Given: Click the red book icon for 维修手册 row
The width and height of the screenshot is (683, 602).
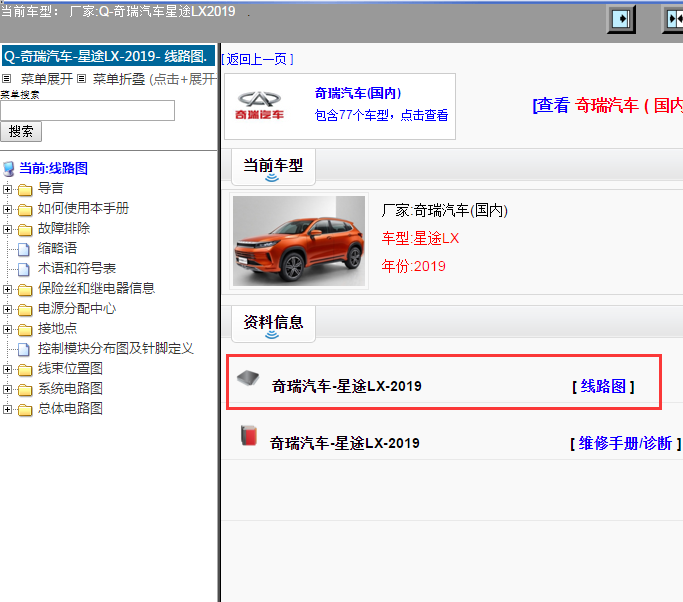Looking at the screenshot, I should click(x=249, y=435).
